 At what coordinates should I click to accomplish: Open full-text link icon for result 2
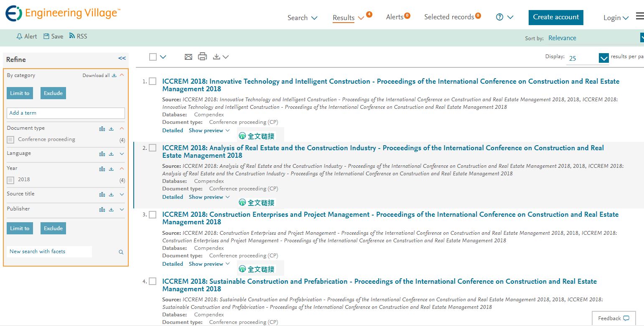point(257,203)
